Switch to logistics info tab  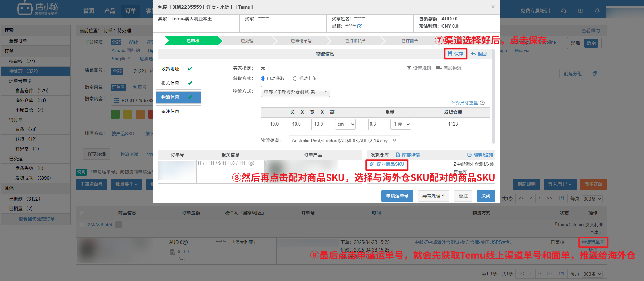point(179,97)
